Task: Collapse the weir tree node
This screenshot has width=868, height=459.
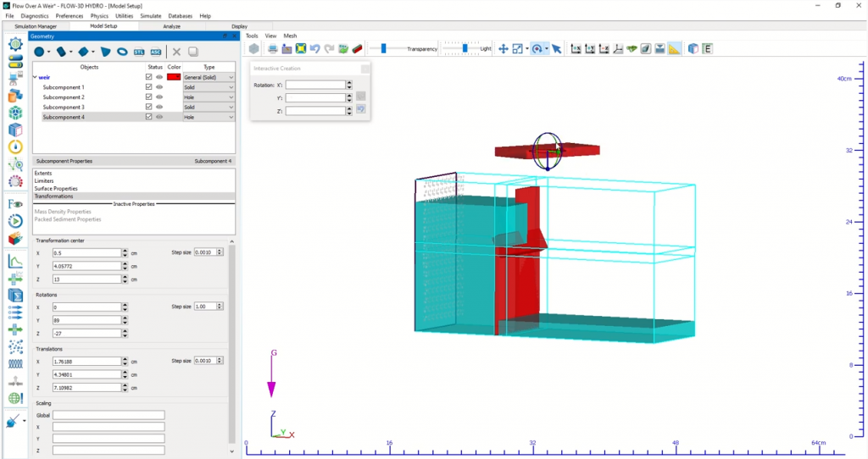Action: pyautogui.click(x=35, y=77)
